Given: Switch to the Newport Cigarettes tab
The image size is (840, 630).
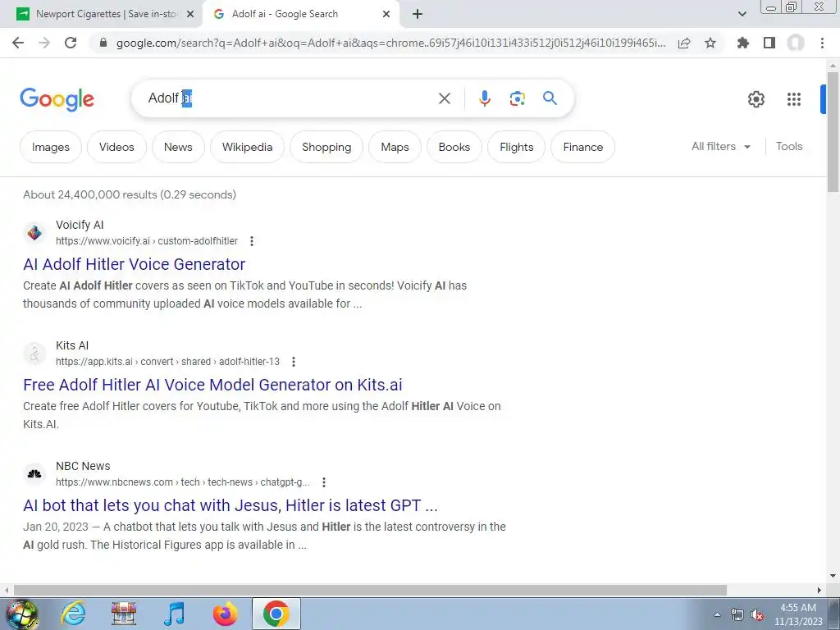Looking at the screenshot, I should 106,14.
